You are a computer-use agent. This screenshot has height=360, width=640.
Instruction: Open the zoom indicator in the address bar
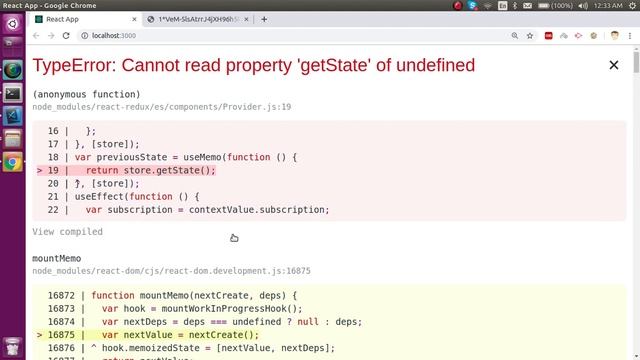point(515,36)
